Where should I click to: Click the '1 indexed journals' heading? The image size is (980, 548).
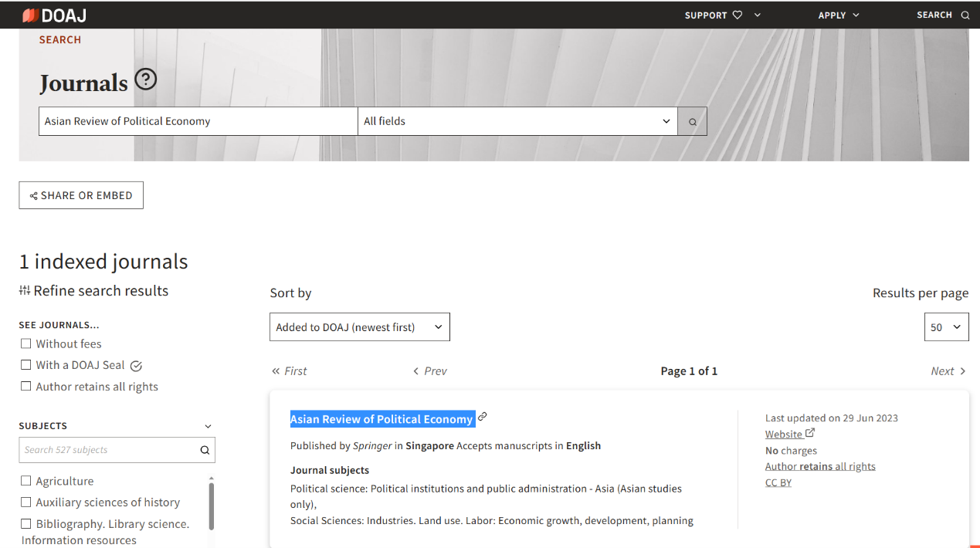[x=103, y=262]
